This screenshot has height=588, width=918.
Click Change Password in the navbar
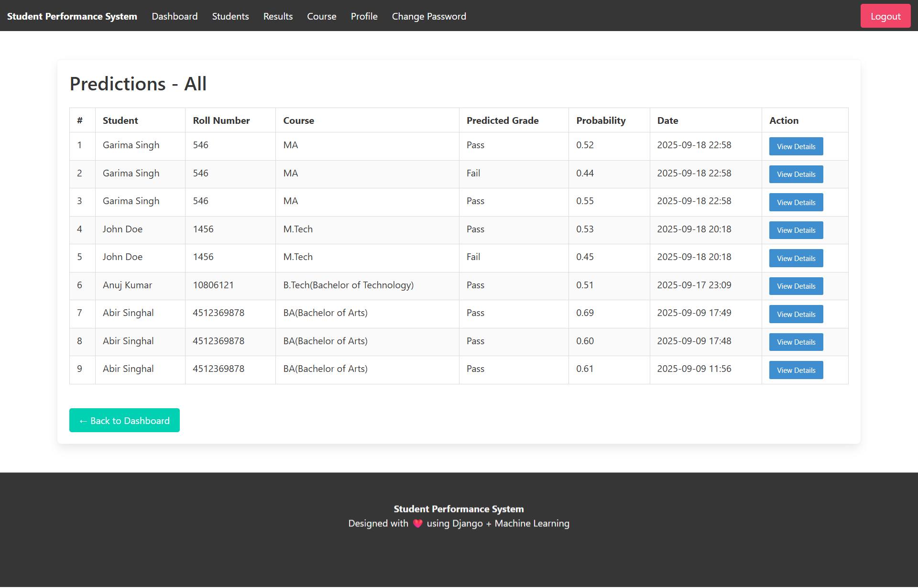click(x=429, y=16)
